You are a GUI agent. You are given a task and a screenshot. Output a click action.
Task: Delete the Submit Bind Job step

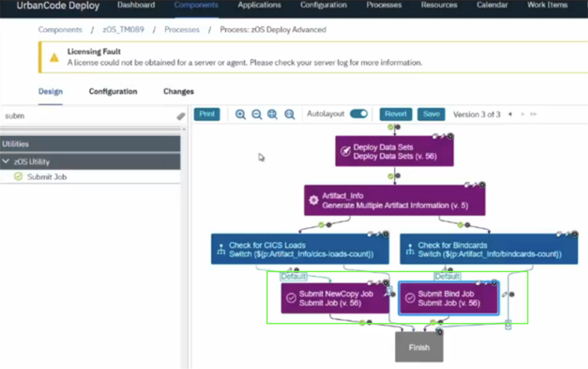tap(494, 282)
